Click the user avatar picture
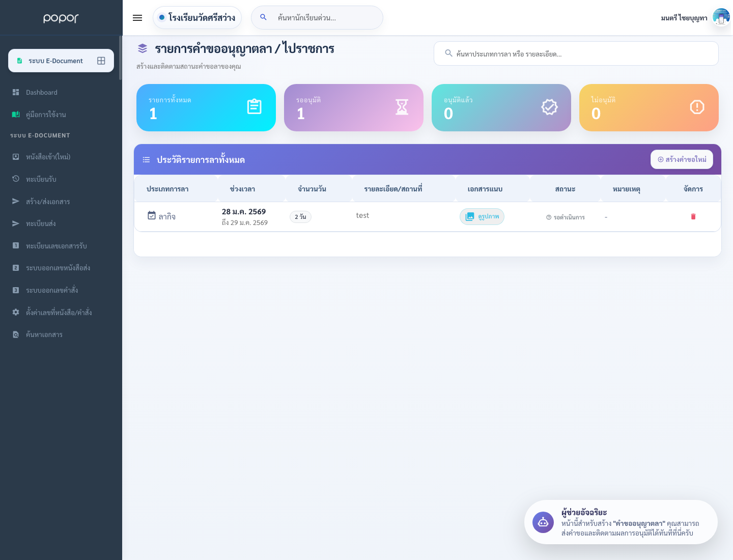Image resolution: width=733 pixels, height=560 pixels. click(721, 17)
